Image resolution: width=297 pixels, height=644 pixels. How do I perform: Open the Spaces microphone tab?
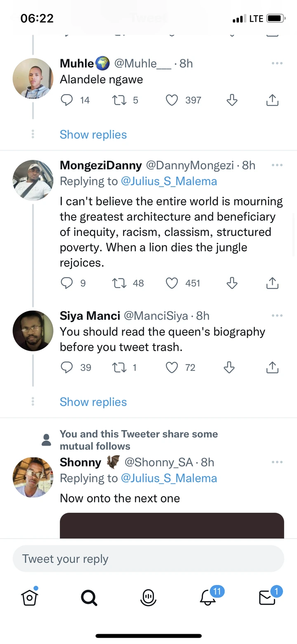[148, 597]
